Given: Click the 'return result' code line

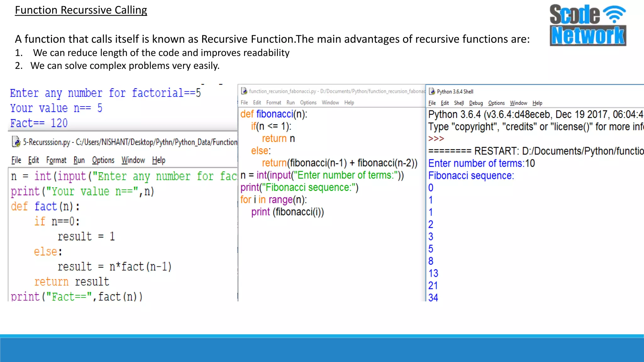Looking at the screenshot, I should (x=72, y=282).
